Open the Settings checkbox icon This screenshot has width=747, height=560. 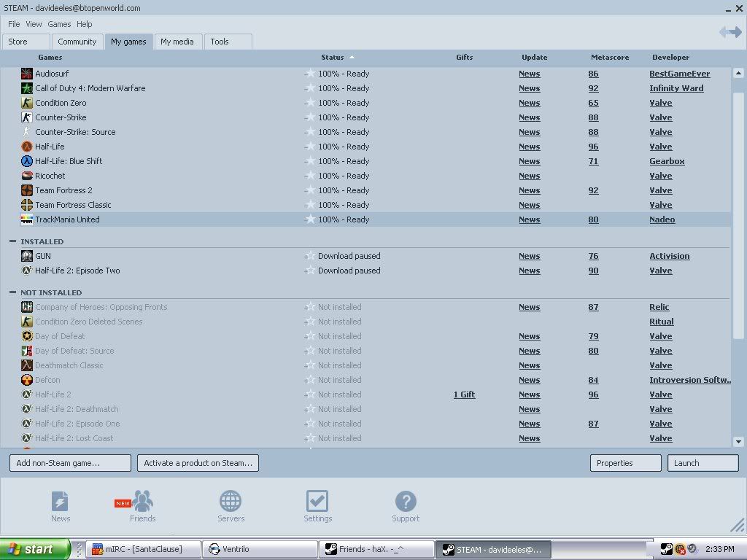click(x=317, y=501)
